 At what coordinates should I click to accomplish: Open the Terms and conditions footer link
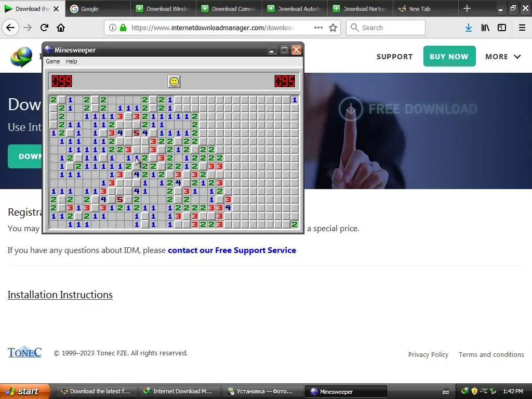pyautogui.click(x=491, y=354)
